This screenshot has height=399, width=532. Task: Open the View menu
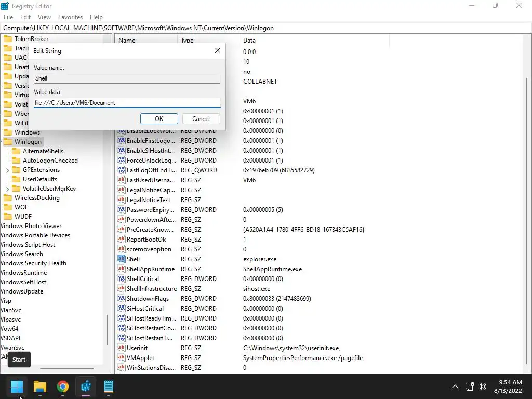[x=44, y=17]
